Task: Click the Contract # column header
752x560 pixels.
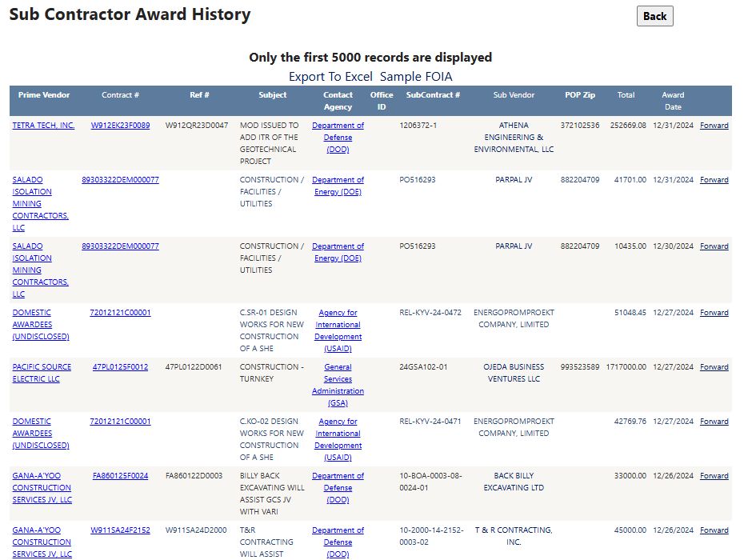Action: pos(120,95)
